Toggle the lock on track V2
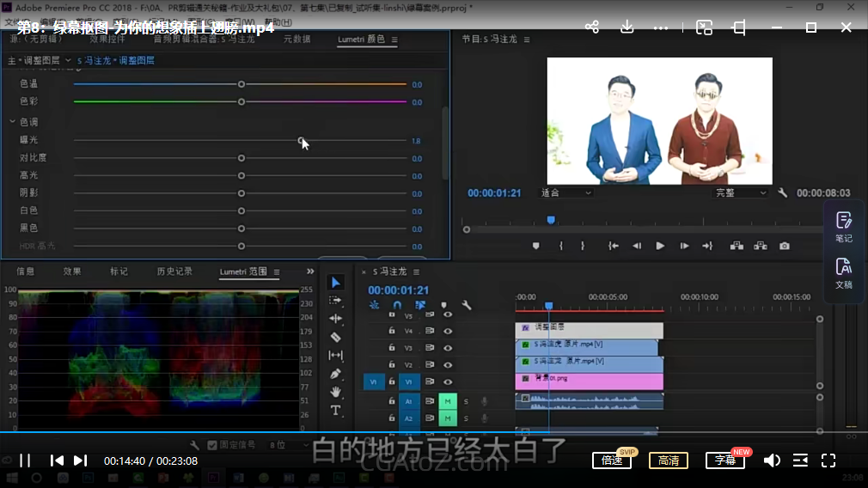 tap(392, 365)
